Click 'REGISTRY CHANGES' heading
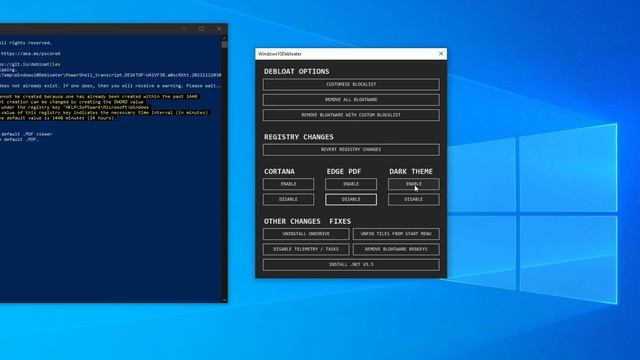The image size is (640, 360). (x=298, y=137)
